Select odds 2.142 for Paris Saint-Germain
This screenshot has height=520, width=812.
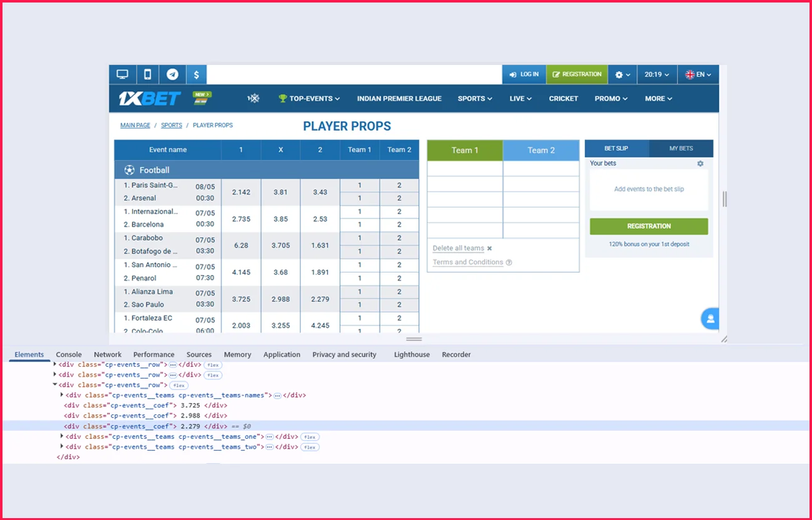click(241, 192)
